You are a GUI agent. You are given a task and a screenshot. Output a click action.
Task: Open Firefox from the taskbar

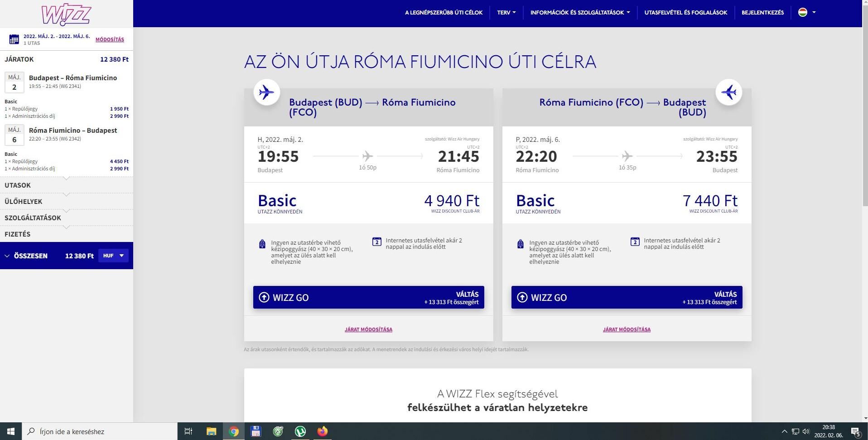tap(322, 431)
